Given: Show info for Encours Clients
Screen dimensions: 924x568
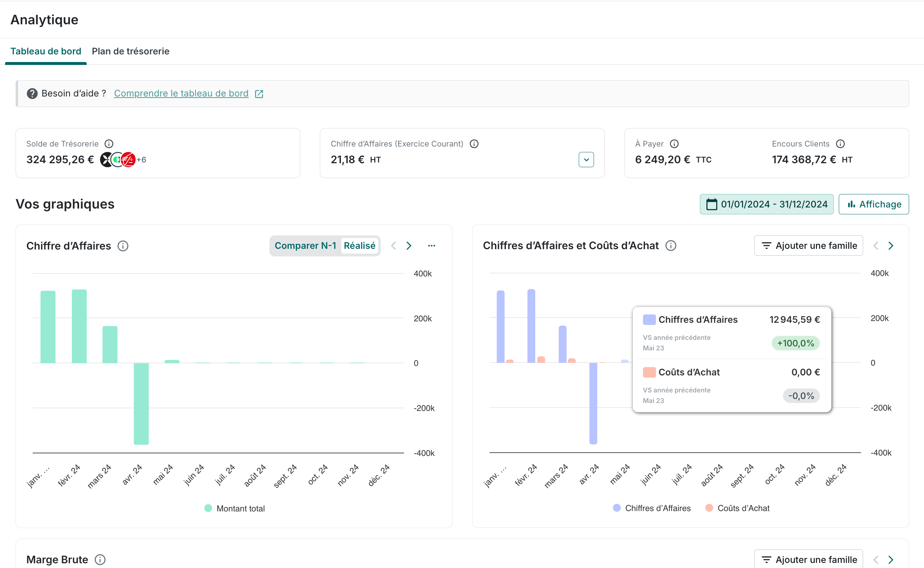Looking at the screenshot, I should tap(840, 144).
